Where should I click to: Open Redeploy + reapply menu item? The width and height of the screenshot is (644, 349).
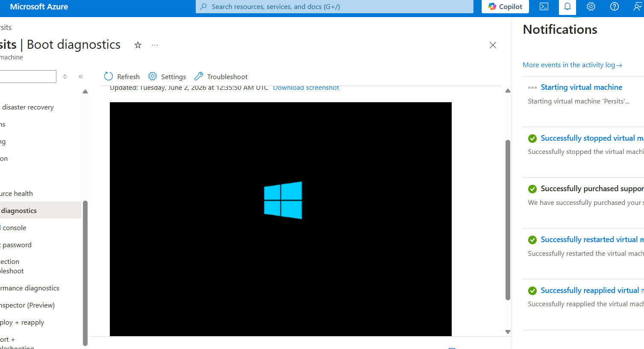coord(22,322)
